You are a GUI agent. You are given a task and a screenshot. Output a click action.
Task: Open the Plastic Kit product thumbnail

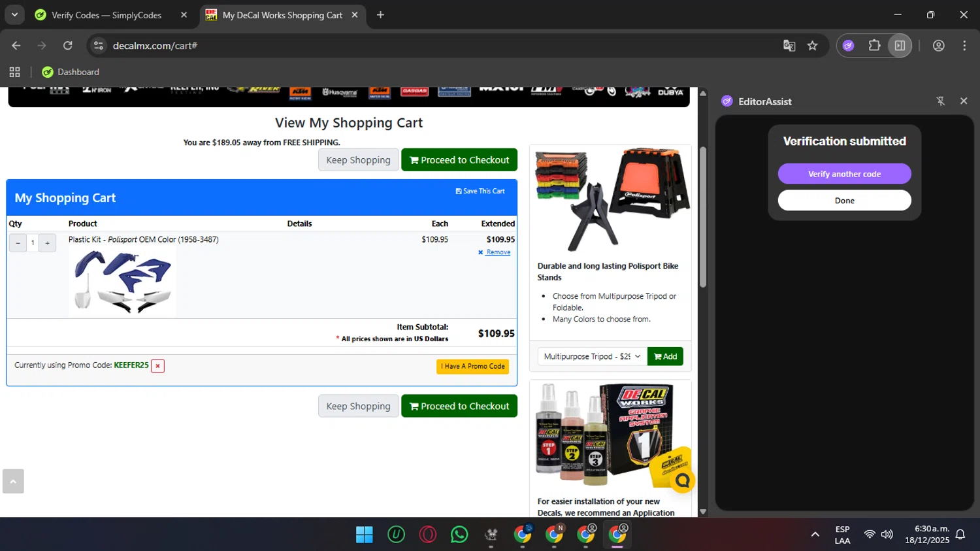123,282
